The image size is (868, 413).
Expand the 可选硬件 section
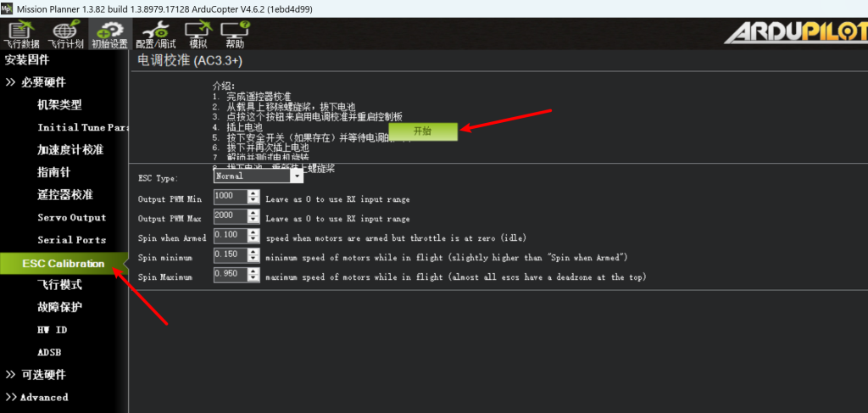(x=36, y=375)
